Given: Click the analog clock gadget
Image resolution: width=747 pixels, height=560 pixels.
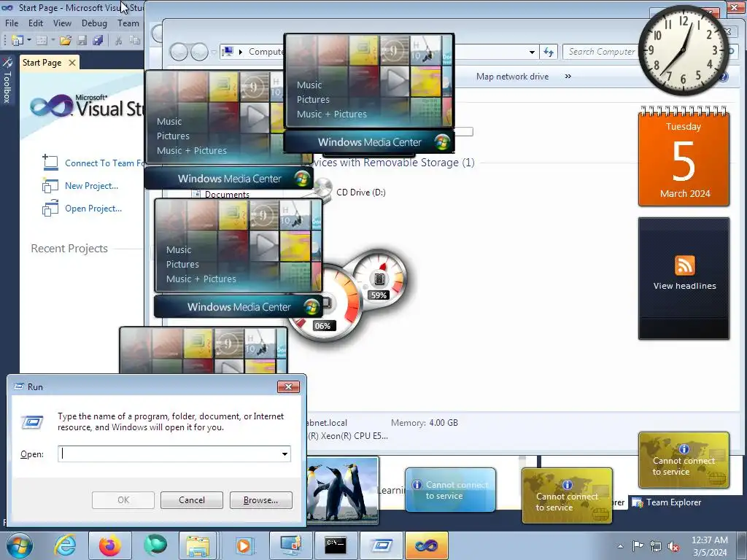Looking at the screenshot, I should [683, 50].
